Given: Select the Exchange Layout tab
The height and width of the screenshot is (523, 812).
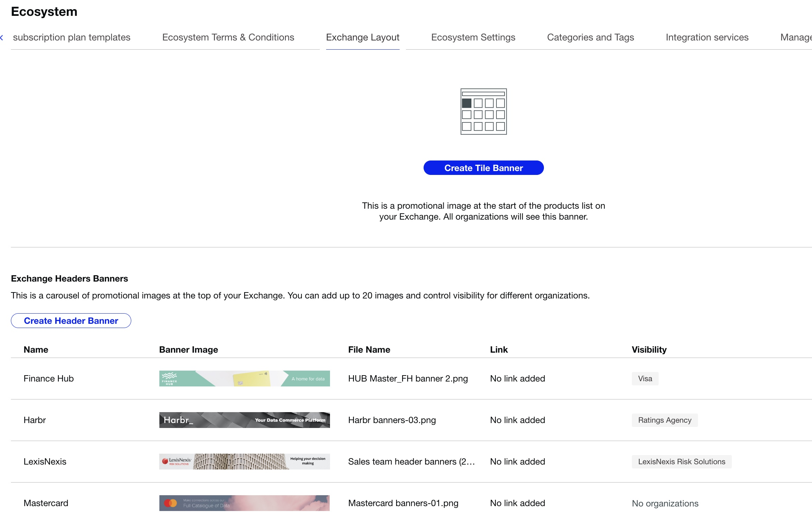Looking at the screenshot, I should pyautogui.click(x=362, y=37).
